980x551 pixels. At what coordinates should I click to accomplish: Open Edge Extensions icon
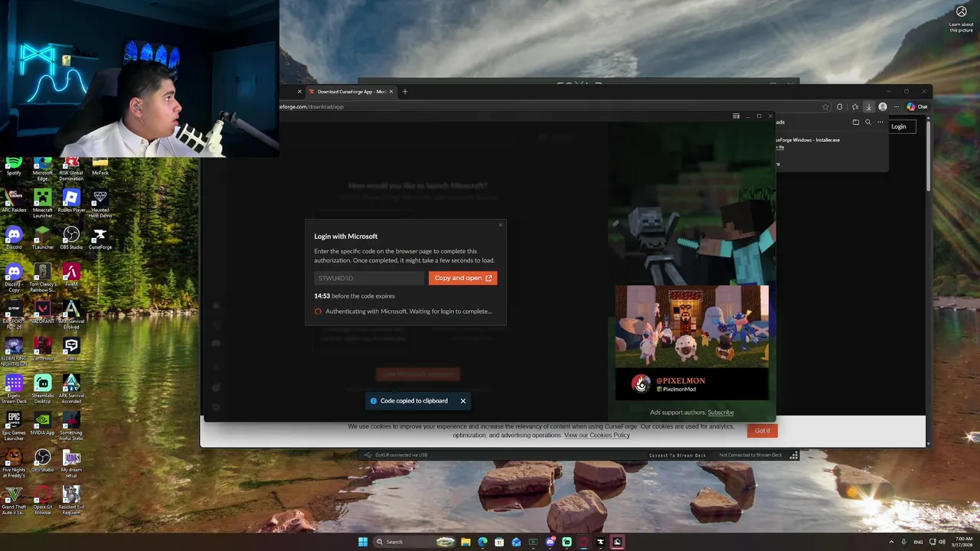[840, 107]
